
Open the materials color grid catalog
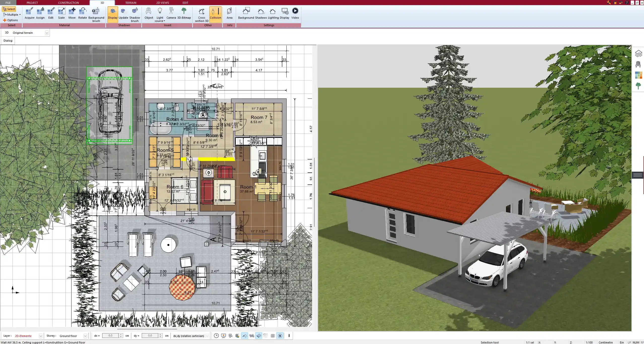click(x=638, y=75)
